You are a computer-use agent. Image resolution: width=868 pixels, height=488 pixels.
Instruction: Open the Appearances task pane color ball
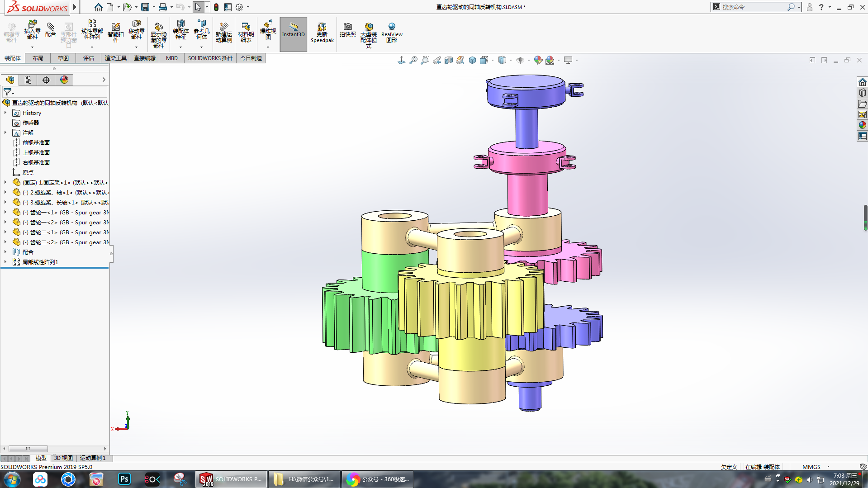862,125
